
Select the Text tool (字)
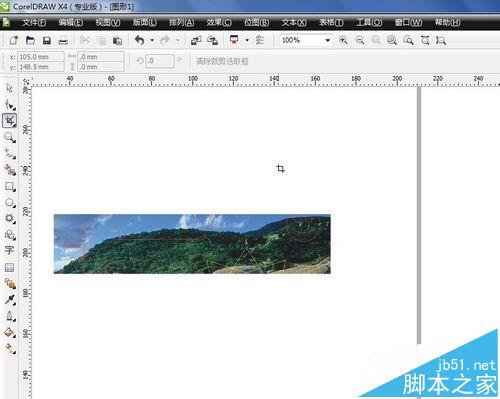(9, 250)
